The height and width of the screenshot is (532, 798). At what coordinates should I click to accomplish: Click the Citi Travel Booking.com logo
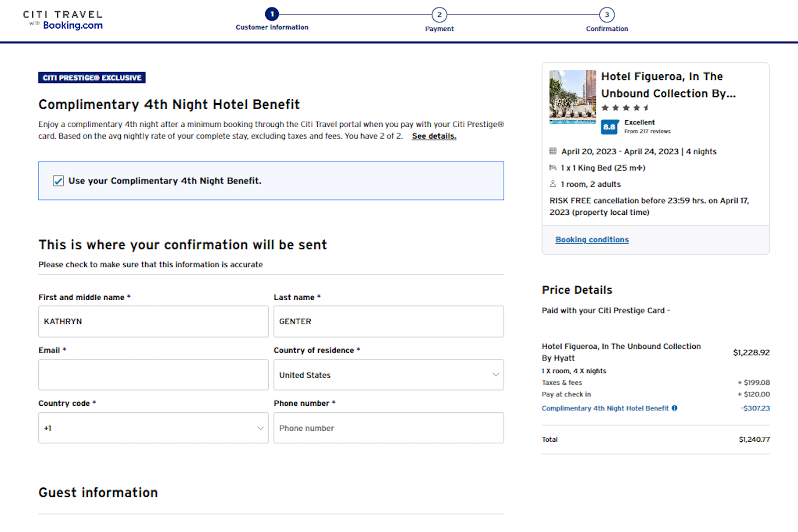coord(63,20)
